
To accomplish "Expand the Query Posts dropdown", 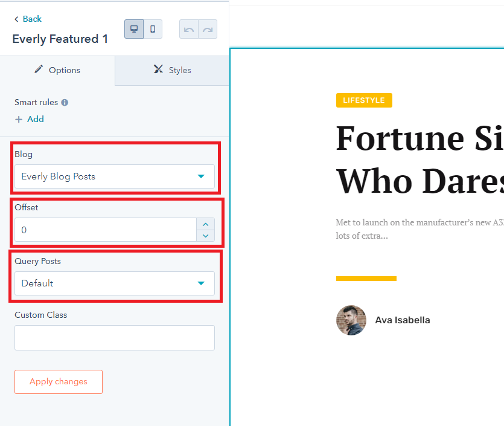I will [x=115, y=283].
